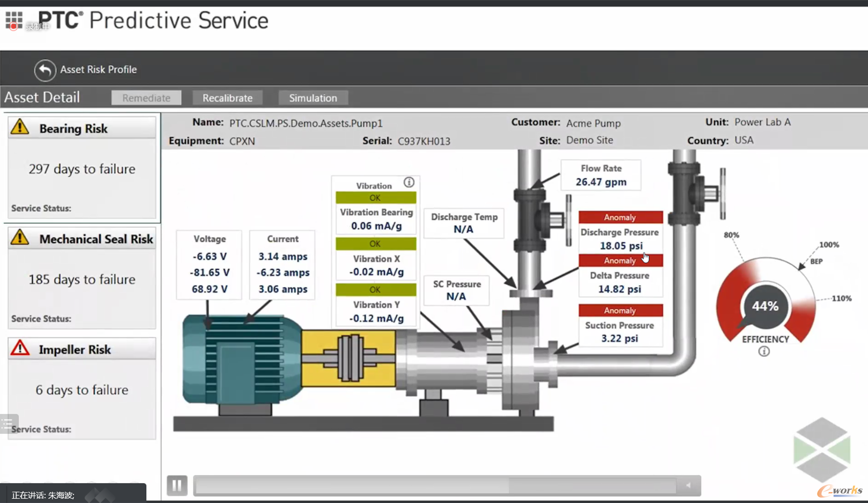Screen dimensions: 868x503
Task: Go back to Asset Risk Profile
Action: click(x=45, y=70)
